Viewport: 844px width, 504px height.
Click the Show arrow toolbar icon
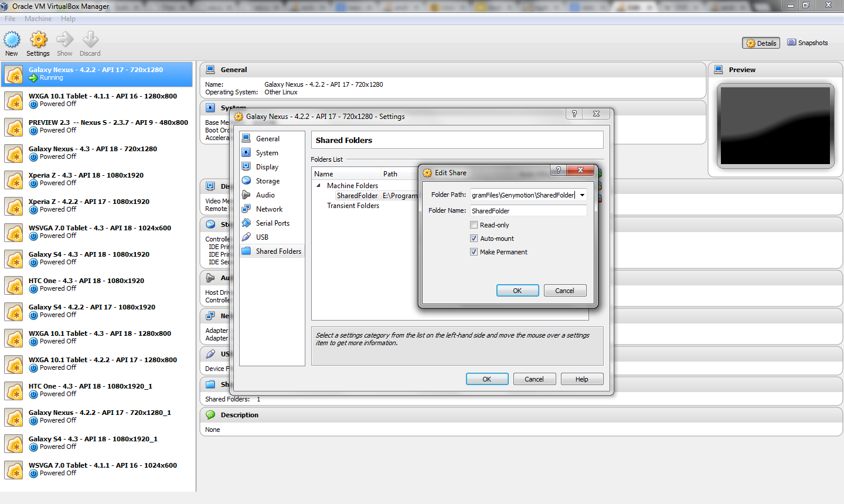[x=64, y=40]
